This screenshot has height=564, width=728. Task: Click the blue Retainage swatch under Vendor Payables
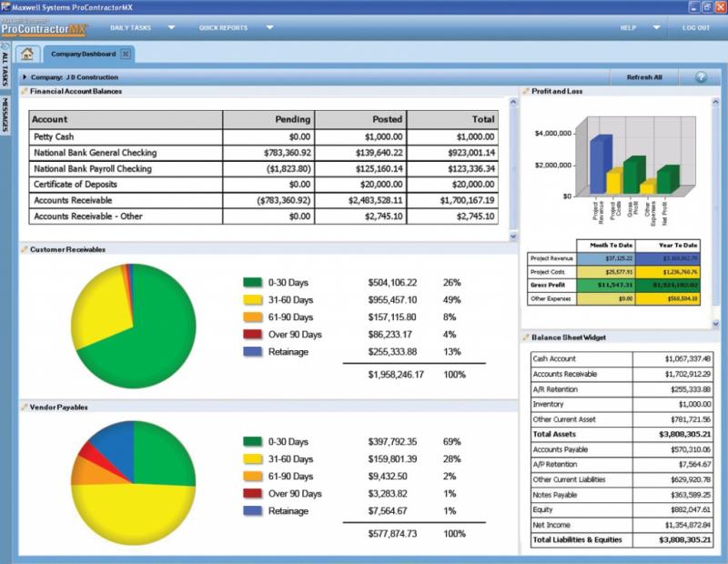click(253, 510)
